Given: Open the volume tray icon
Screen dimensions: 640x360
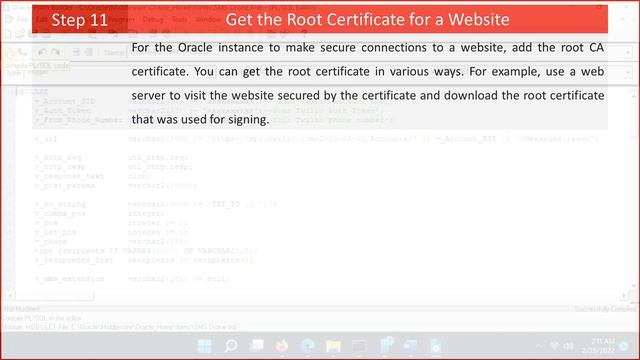Looking at the screenshot, I should tap(568, 346).
